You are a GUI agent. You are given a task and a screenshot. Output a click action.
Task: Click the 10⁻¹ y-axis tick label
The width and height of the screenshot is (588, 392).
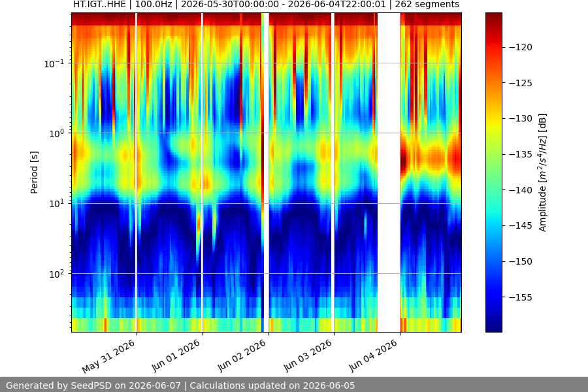point(54,63)
